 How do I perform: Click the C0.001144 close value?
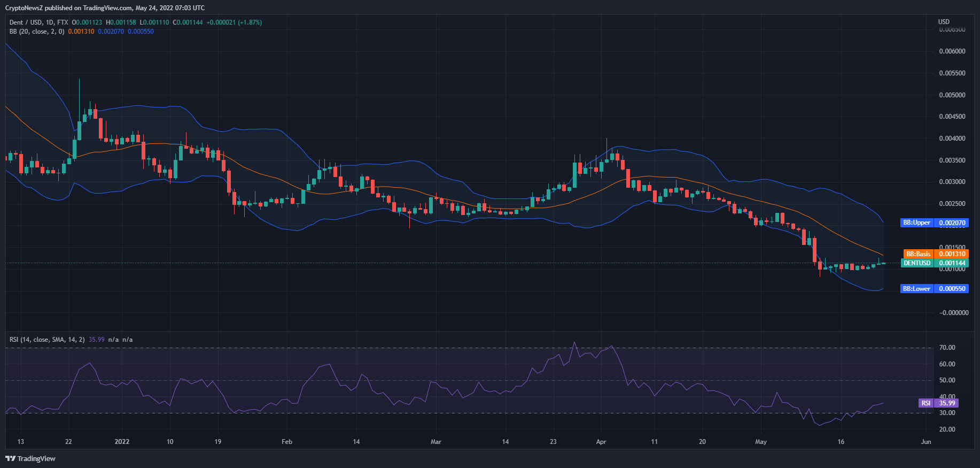(188, 22)
